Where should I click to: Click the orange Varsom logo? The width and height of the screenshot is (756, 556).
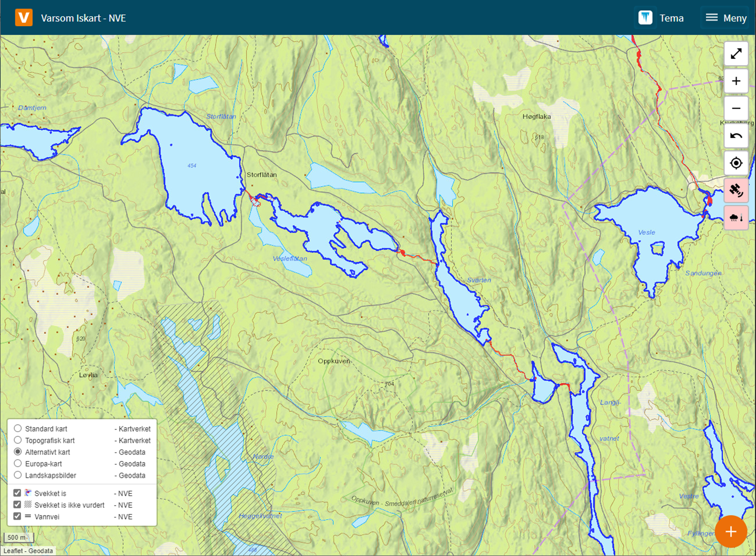coord(24,18)
